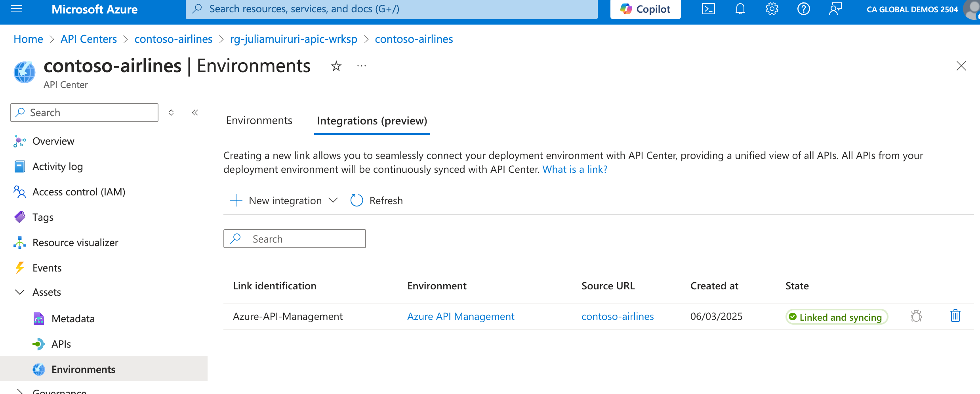The image size is (980, 394).
Task: Click the 06/03/2025 created date cell
Action: tap(716, 316)
